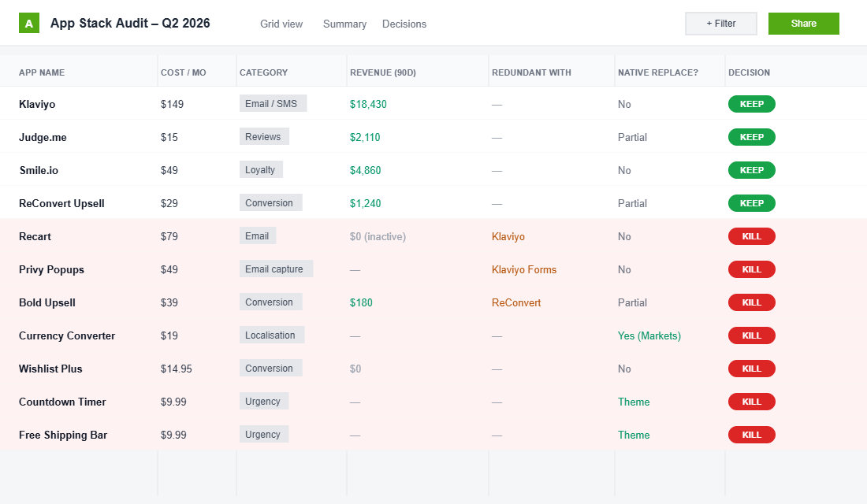Click the KEEP badge for ReConvert Upsell

coord(751,203)
